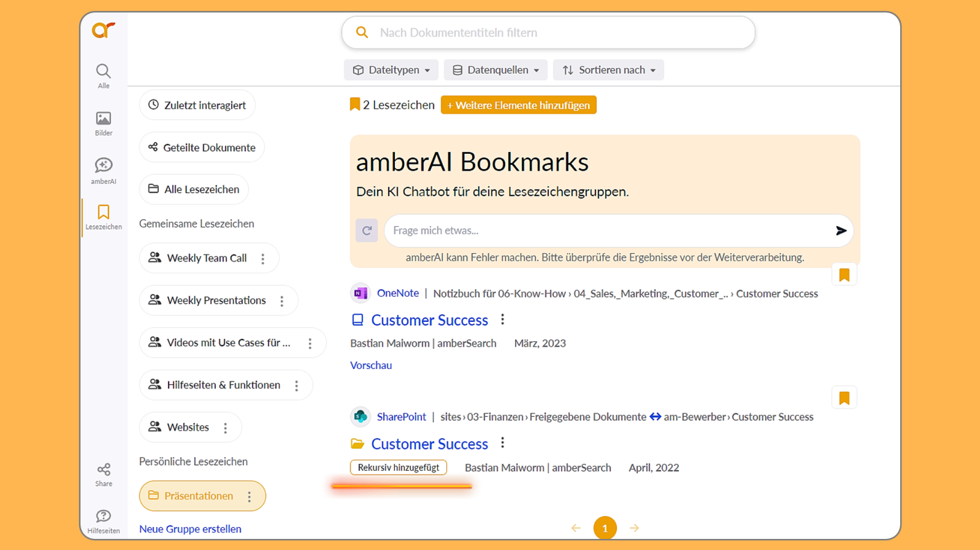This screenshot has height=550, width=980.
Task: Click the SharePoint app icon
Action: coord(360,417)
